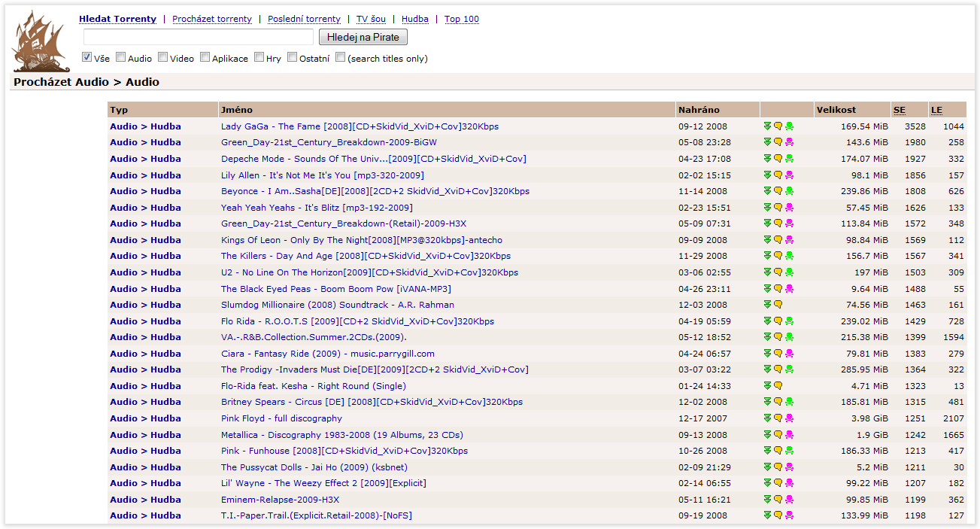Click green skull icon on Depeche Mode row
The width and height of the screenshot is (980, 529).
[x=790, y=159]
